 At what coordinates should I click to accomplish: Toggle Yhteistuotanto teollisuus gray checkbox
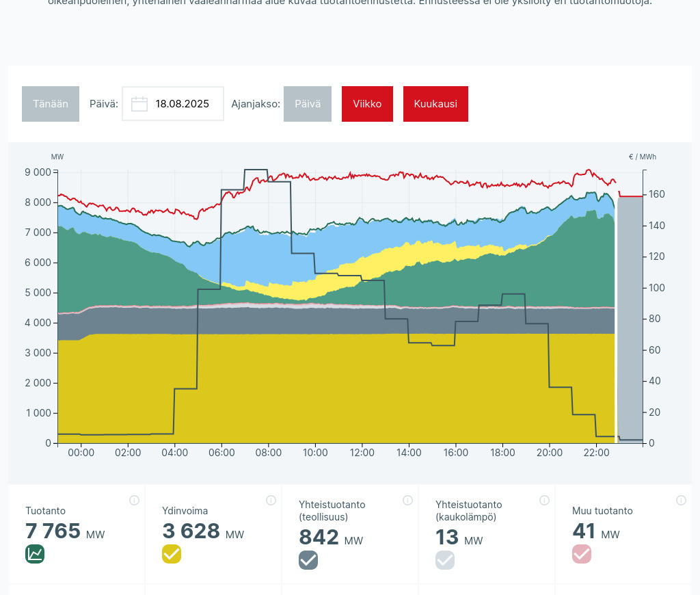[x=308, y=560]
